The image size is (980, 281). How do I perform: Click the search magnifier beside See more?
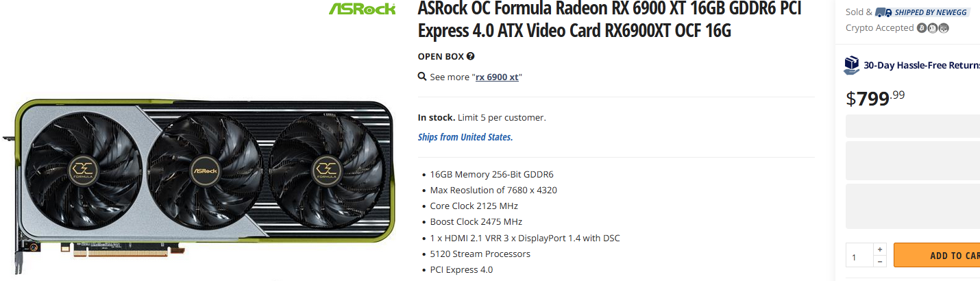(422, 77)
